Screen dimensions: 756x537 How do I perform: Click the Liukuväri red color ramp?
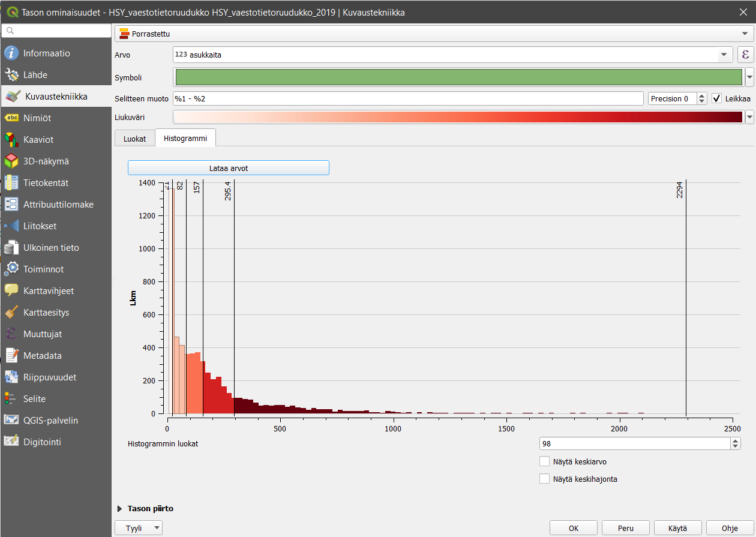pyautogui.click(x=457, y=117)
